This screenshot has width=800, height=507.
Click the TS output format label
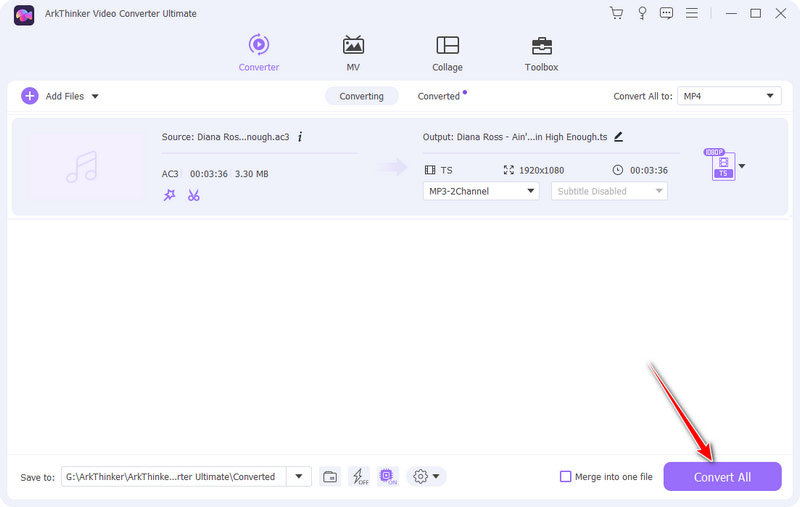pos(446,170)
